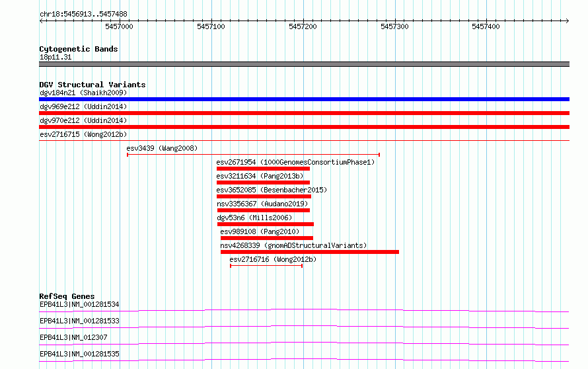Select the red dgv970e212 variant bar
588x369 pixels.
point(304,127)
